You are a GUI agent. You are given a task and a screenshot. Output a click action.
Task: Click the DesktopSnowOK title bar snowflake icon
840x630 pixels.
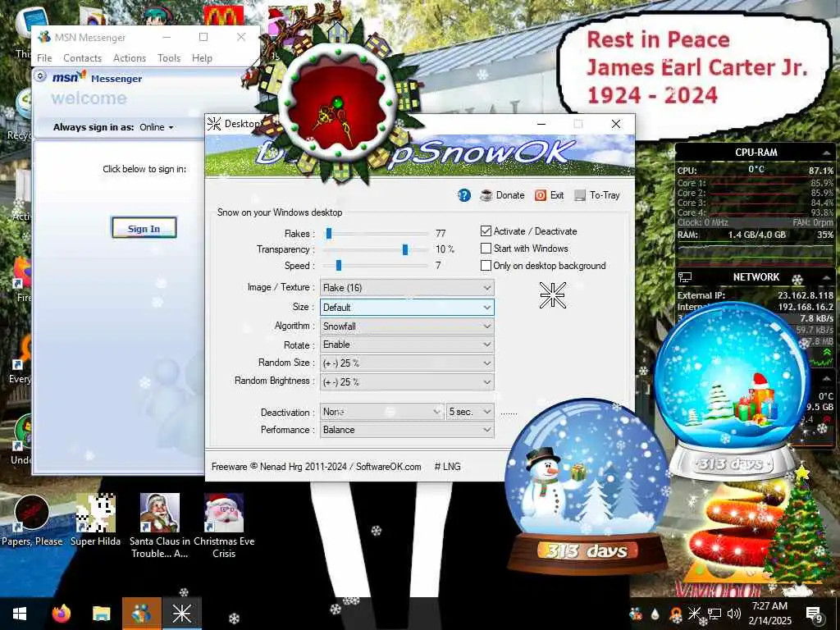[214, 124]
